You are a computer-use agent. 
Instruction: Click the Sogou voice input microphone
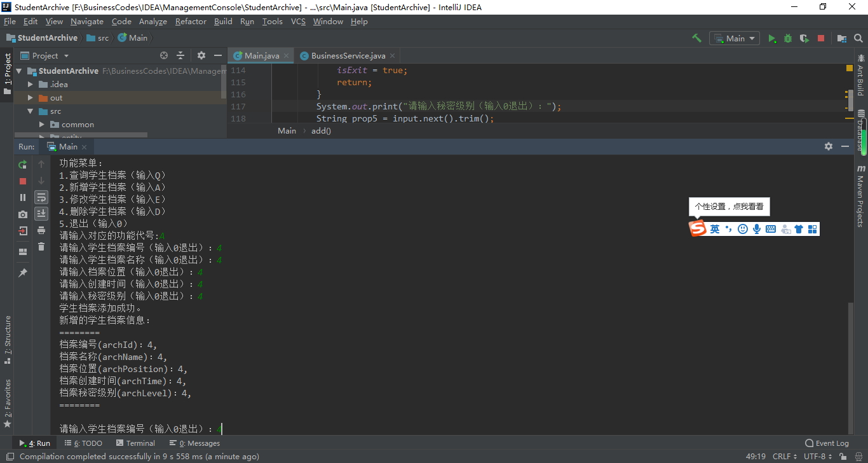coord(757,229)
